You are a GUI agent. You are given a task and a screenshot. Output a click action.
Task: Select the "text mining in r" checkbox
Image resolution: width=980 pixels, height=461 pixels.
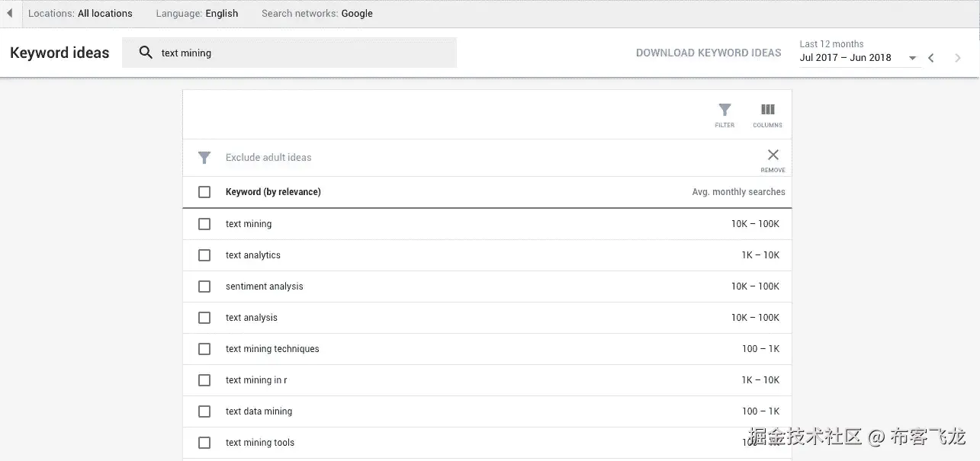pos(204,380)
